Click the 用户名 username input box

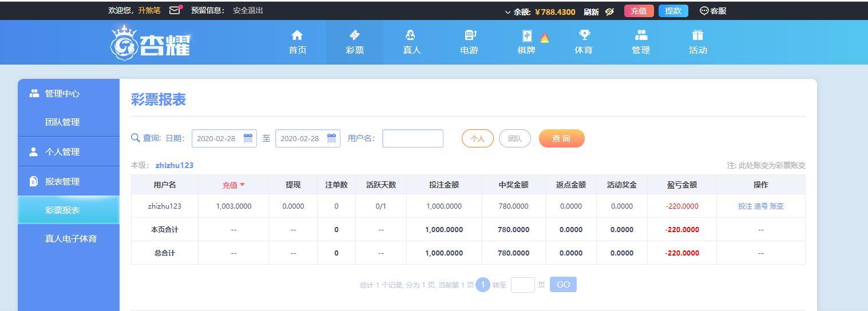pos(413,138)
